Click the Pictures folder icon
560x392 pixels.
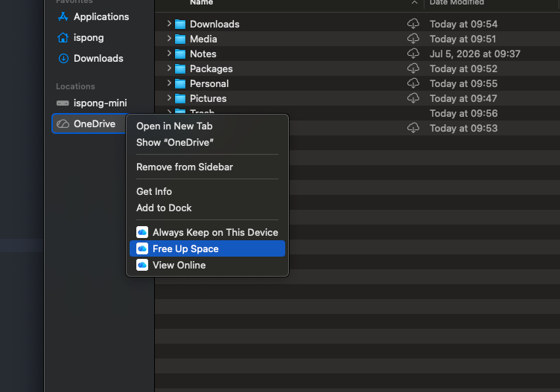180,98
